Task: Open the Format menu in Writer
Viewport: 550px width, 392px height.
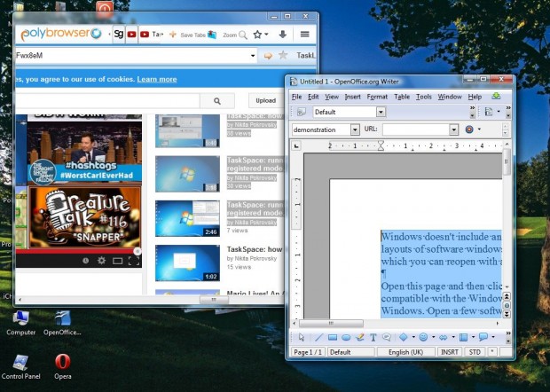Action: click(377, 97)
